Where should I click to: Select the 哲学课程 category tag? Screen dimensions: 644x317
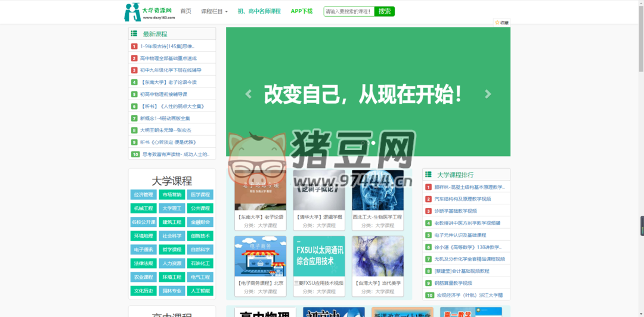point(172,250)
